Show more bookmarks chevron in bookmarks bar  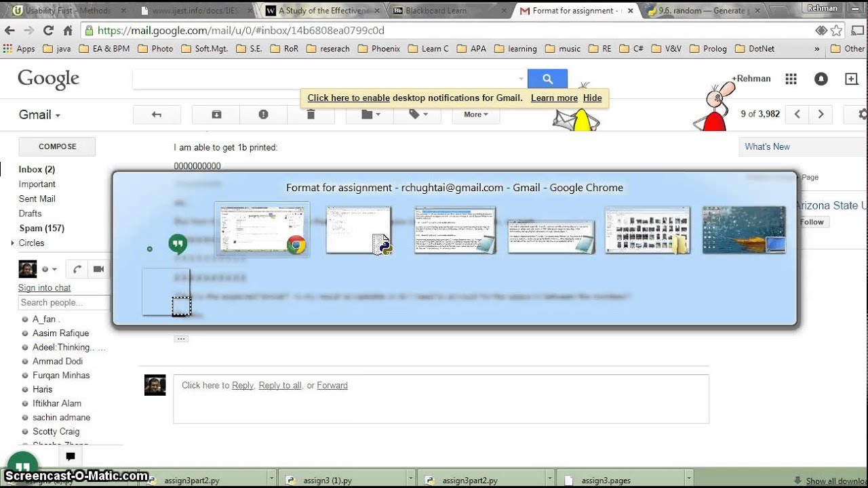click(x=816, y=49)
